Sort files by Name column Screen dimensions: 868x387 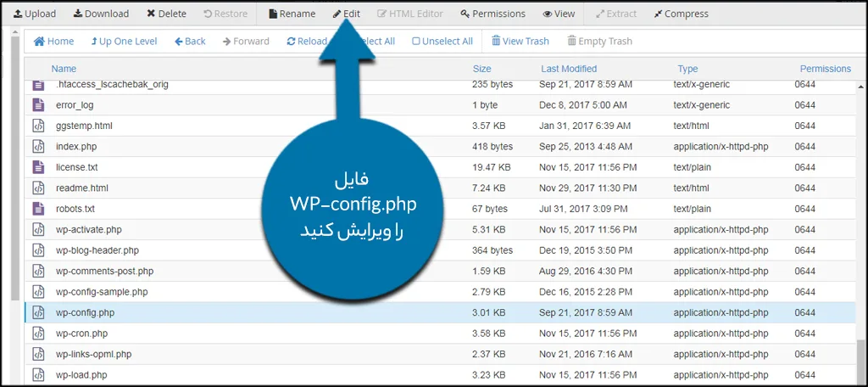tap(64, 69)
